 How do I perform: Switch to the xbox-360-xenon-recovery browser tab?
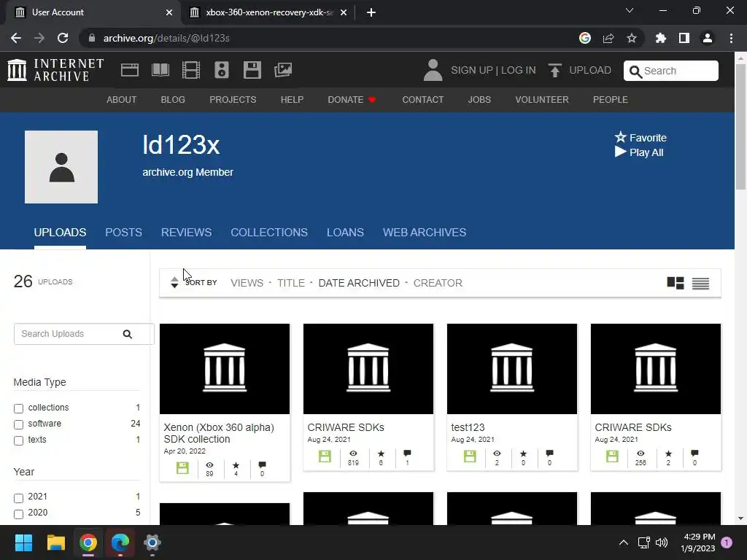[x=268, y=12]
